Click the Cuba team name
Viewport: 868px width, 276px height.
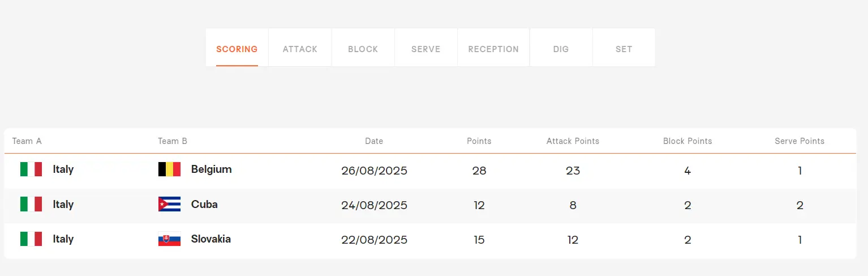pos(204,205)
